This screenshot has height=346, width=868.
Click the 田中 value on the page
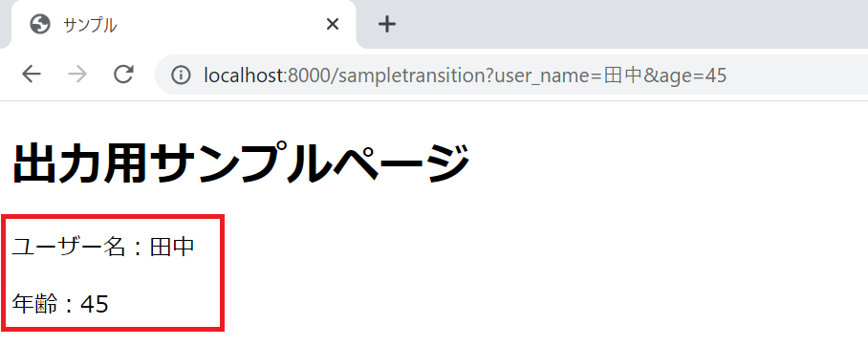point(172,247)
